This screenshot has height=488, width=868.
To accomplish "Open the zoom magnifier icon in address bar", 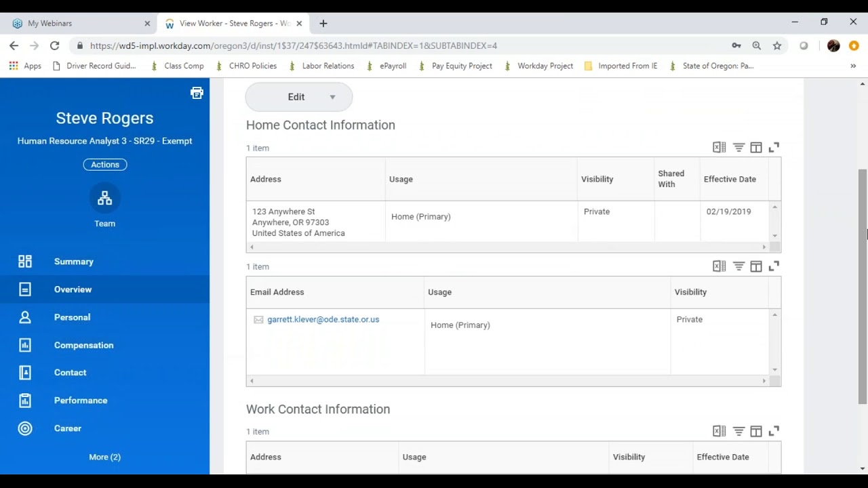I will click(757, 45).
